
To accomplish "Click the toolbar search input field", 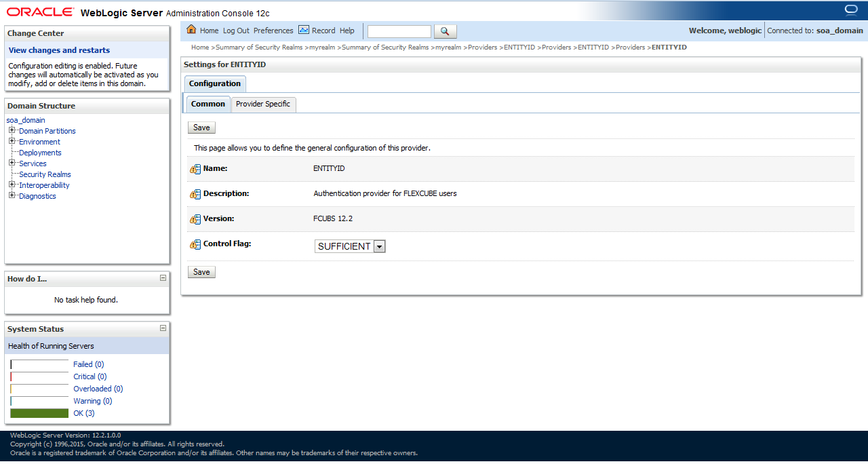I will click(399, 31).
